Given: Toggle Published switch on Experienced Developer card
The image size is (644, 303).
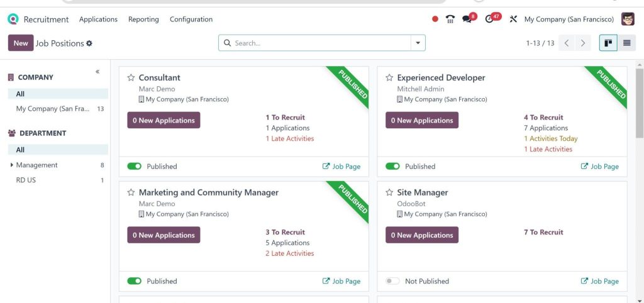Looking at the screenshot, I should [x=392, y=167].
